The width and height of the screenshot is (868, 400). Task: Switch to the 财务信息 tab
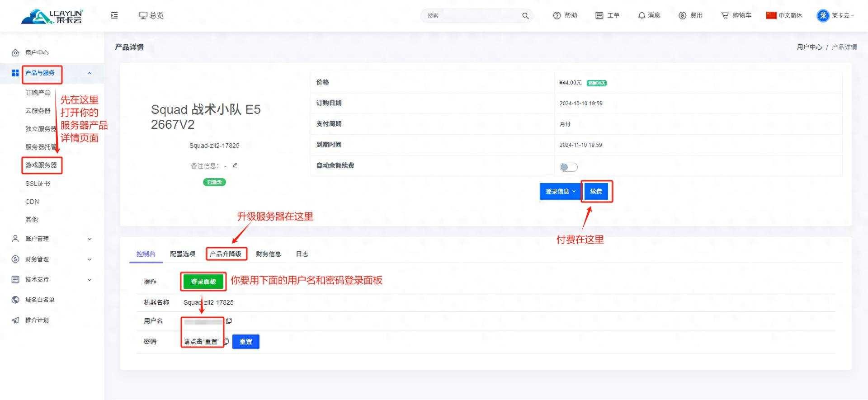269,254
